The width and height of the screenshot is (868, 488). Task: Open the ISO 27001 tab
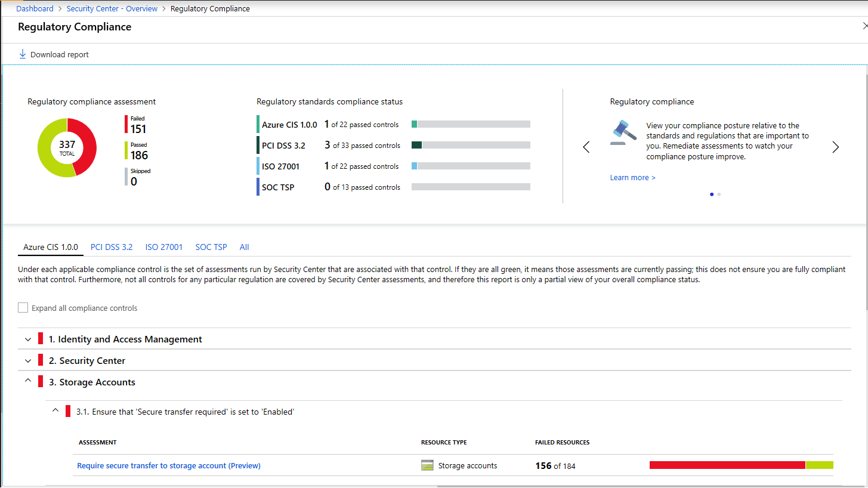pyautogui.click(x=164, y=247)
